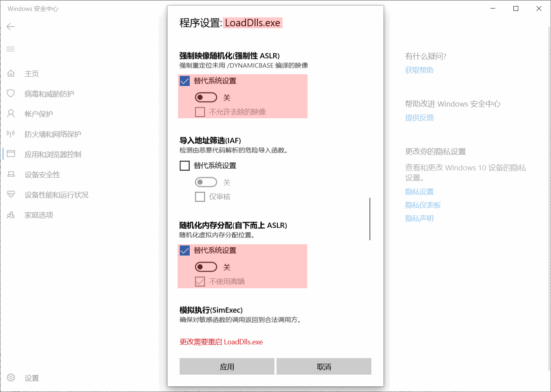551x392 pixels.
Task: Collapse the navigation pane with hamburger menu
Action: [10, 49]
